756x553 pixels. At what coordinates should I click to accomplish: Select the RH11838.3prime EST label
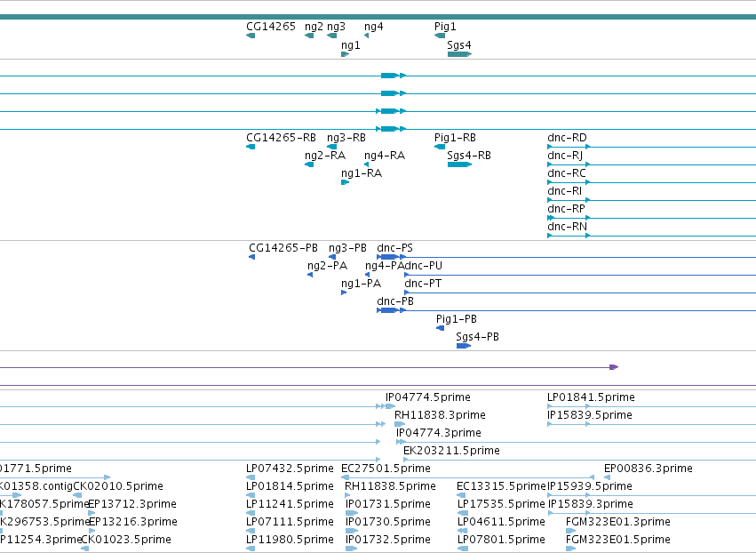(x=440, y=415)
